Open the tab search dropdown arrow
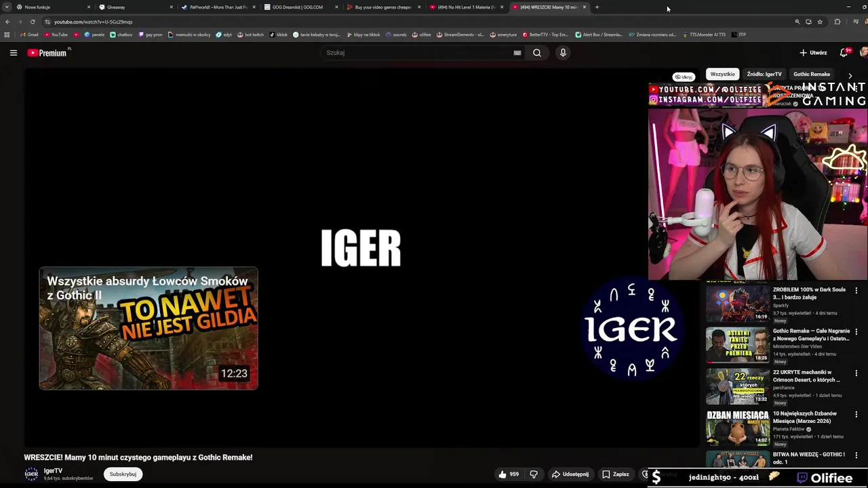868x488 pixels. point(7,7)
